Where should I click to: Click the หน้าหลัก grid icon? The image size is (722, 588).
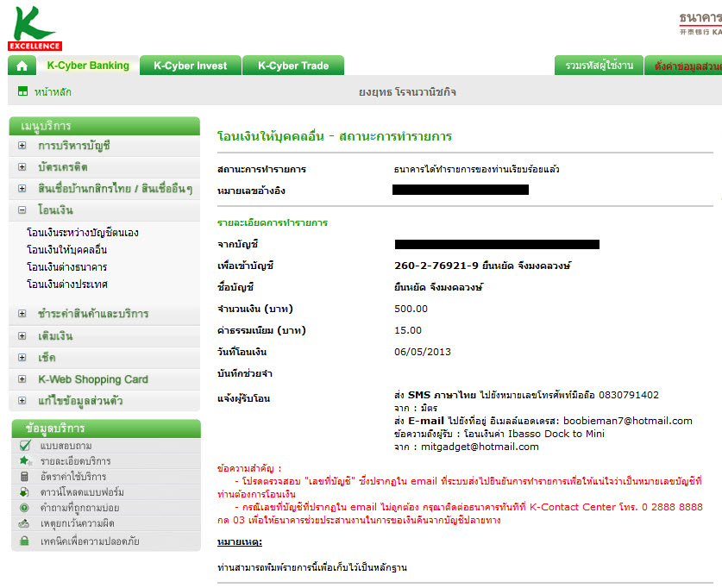[22, 91]
